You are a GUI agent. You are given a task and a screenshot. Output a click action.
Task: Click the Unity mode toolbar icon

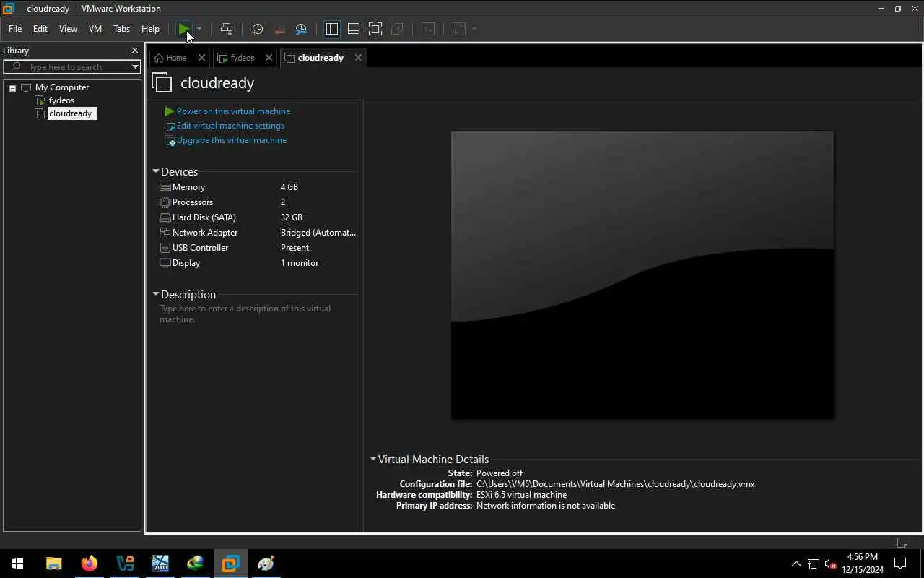click(397, 29)
